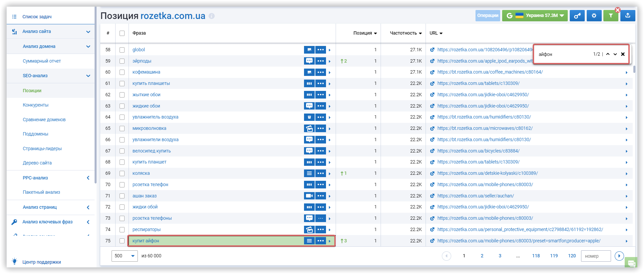
Task: Expand the Анализ страниц section
Action: [88, 207]
